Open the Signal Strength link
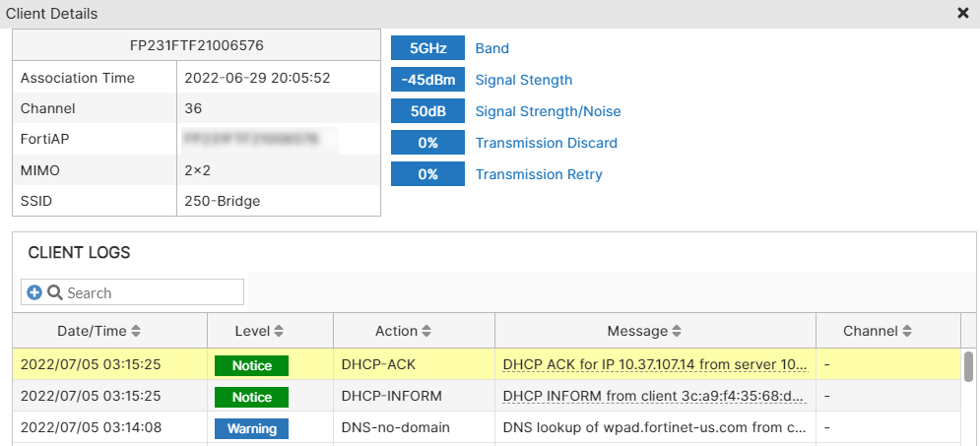The height and width of the screenshot is (446, 980). (x=524, y=80)
